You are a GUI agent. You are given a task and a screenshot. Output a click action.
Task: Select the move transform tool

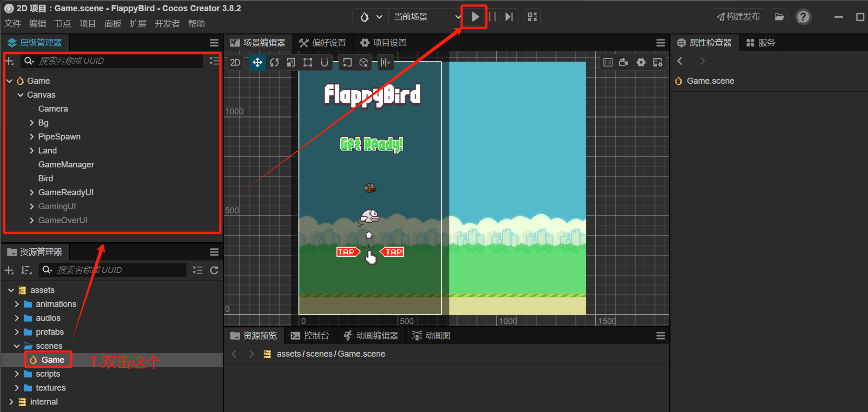[257, 62]
